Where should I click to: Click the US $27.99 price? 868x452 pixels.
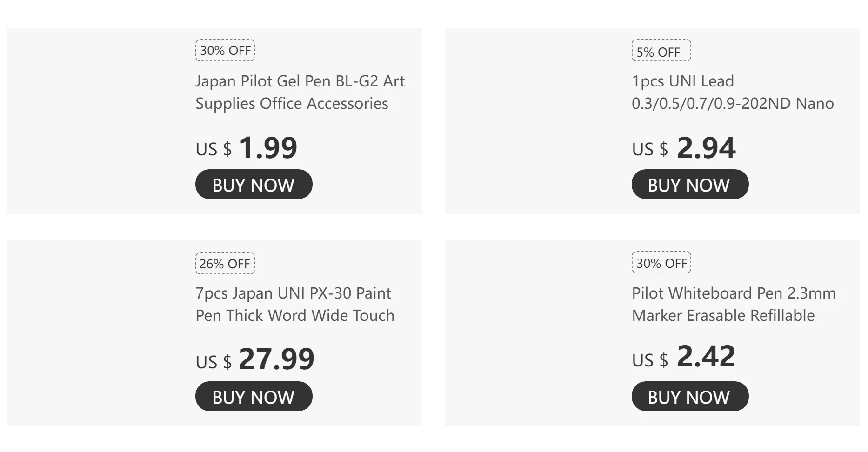(255, 359)
